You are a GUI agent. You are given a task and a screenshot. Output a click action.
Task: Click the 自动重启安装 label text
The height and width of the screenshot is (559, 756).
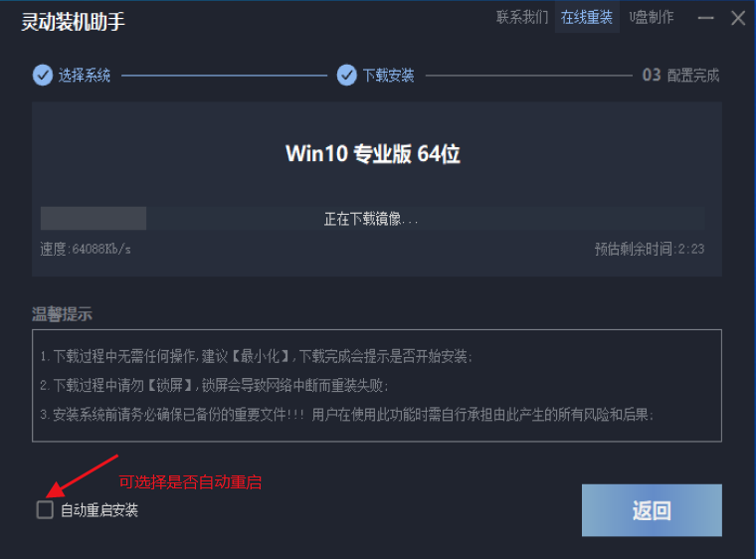coord(99,510)
